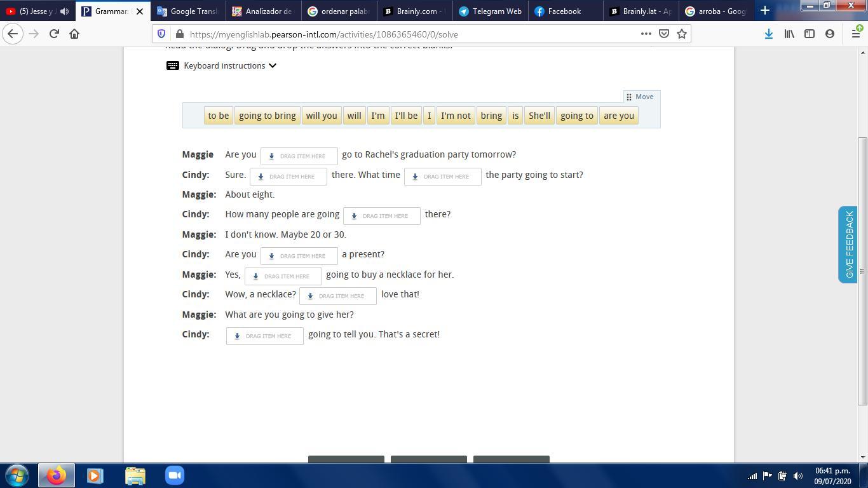This screenshot has height=488, width=868.
Task: Switch to the Analizador tab
Action: [263, 11]
